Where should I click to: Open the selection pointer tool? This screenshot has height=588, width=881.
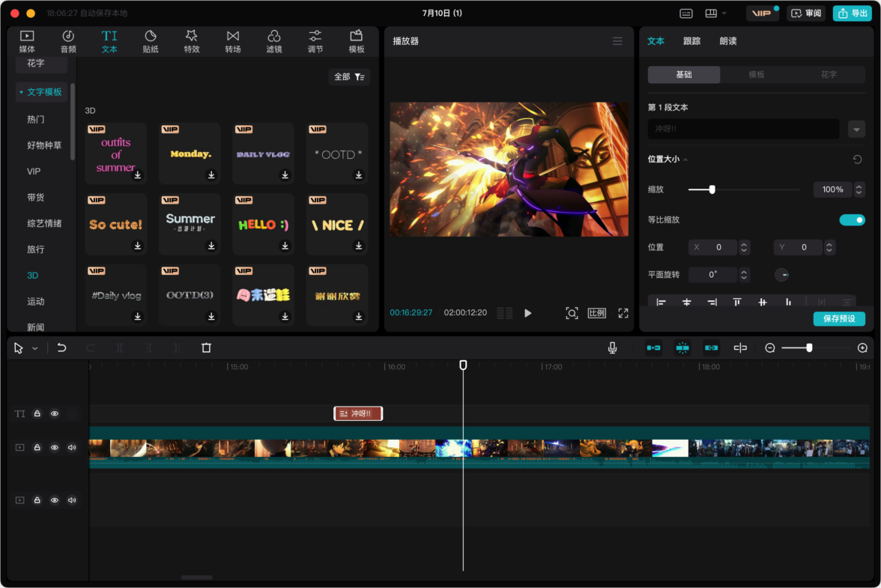tap(19, 348)
